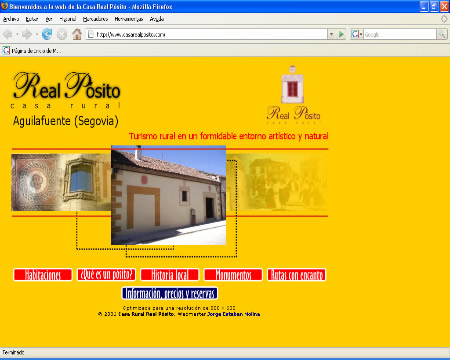
Task: Open the Forward button history dropdown arrow
Action: pyautogui.click(x=36, y=34)
